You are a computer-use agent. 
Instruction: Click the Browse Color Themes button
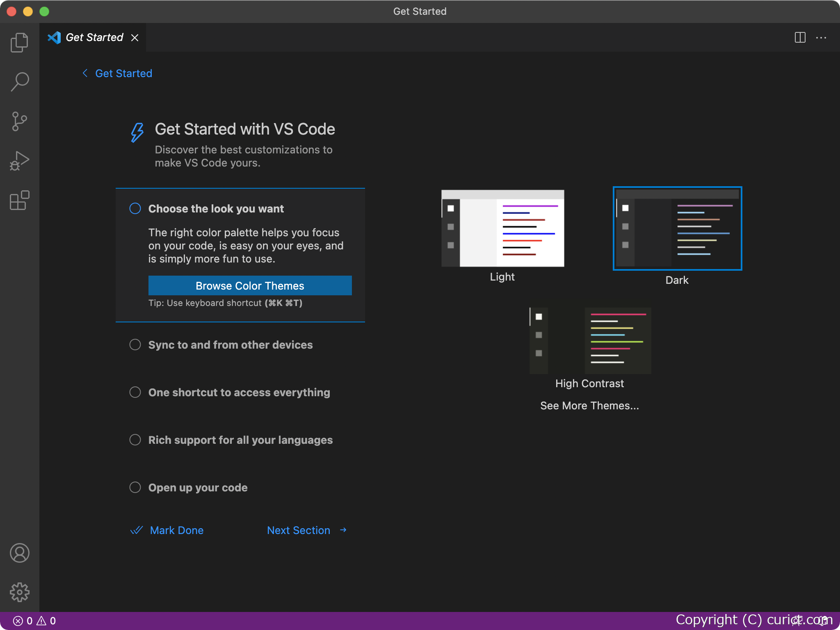tap(250, 285)
